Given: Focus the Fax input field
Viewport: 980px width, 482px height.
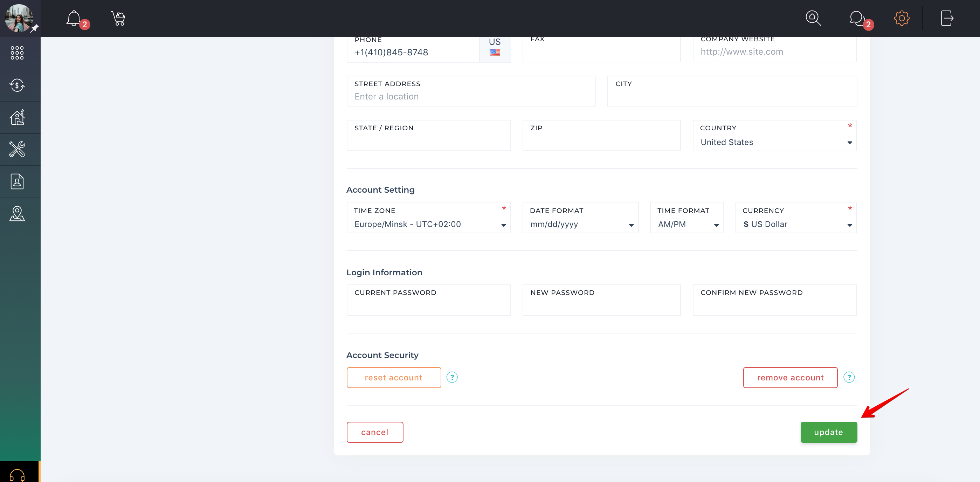Looking at the screenshot, I should (601, 49).
